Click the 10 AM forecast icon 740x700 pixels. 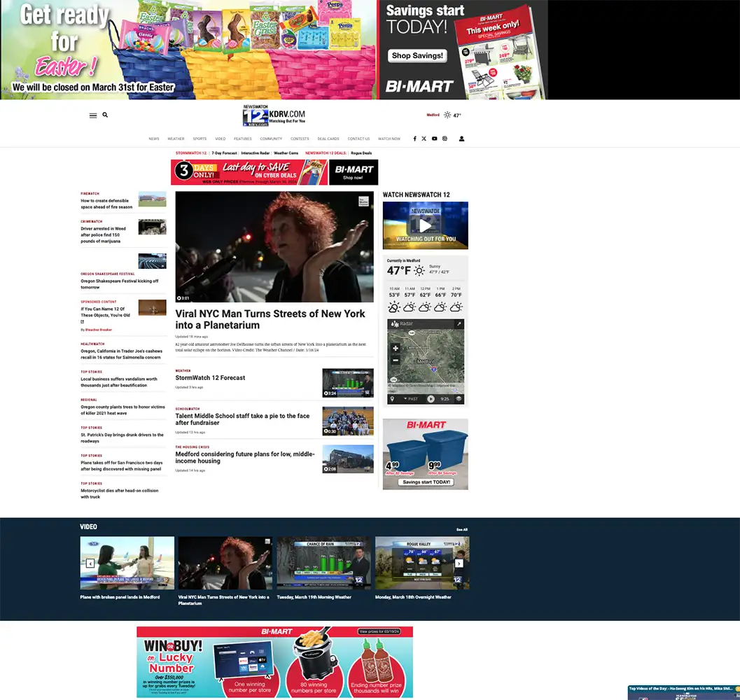pyautogui.click(x=394, y=307)
